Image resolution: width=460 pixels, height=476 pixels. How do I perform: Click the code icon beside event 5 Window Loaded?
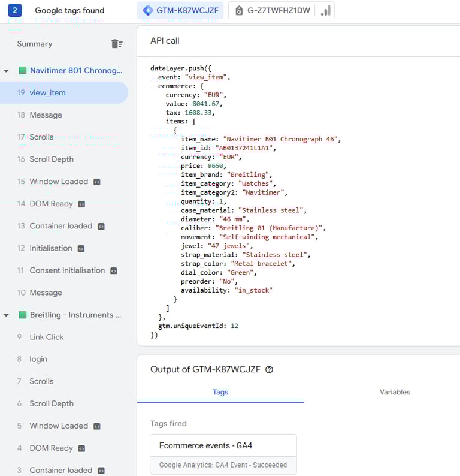[x=96, y=426]
